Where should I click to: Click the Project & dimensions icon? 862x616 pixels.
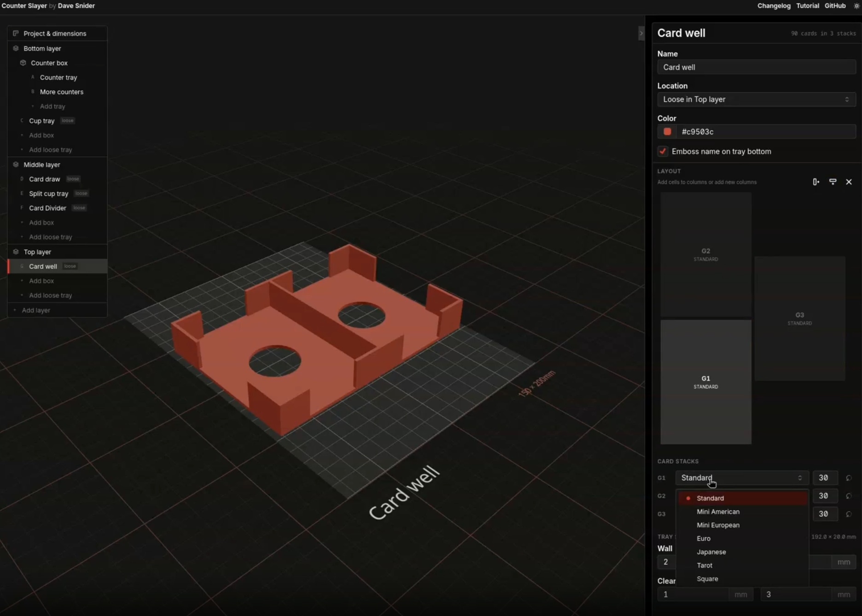click(x=16, y=33)
